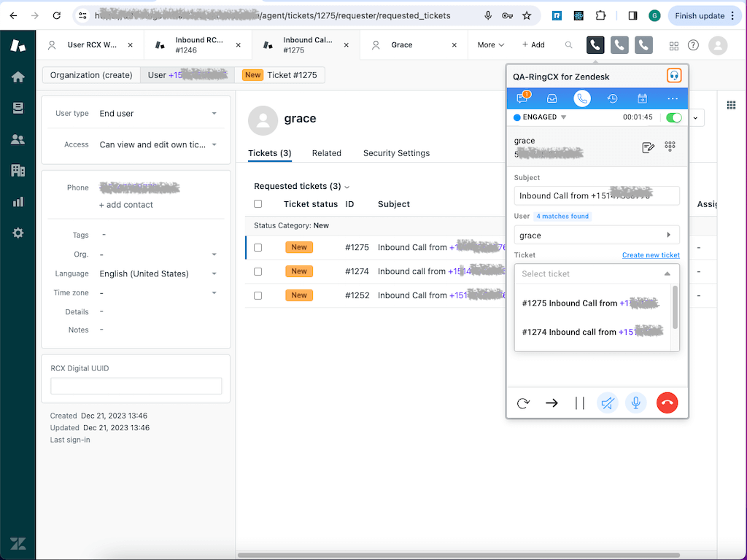The image size is (747, 560).
Task: Check the checkbox for ticket #1275
Action: [258, 247]
